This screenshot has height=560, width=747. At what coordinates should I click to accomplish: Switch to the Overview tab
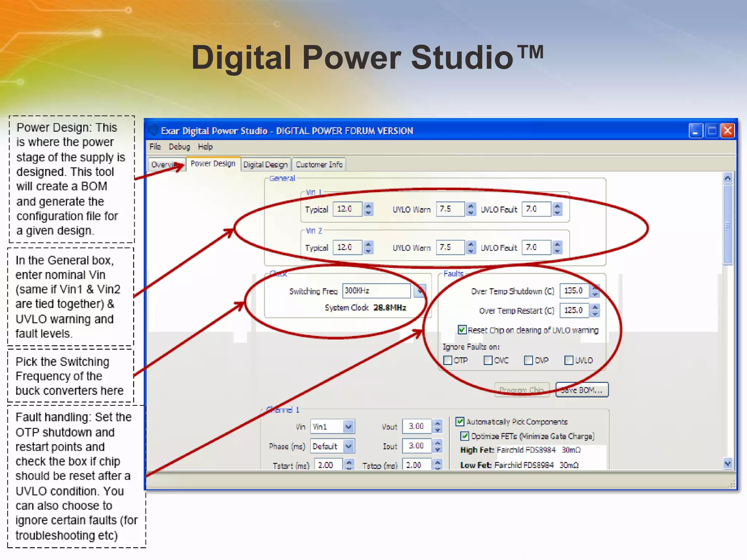point(167,164)
